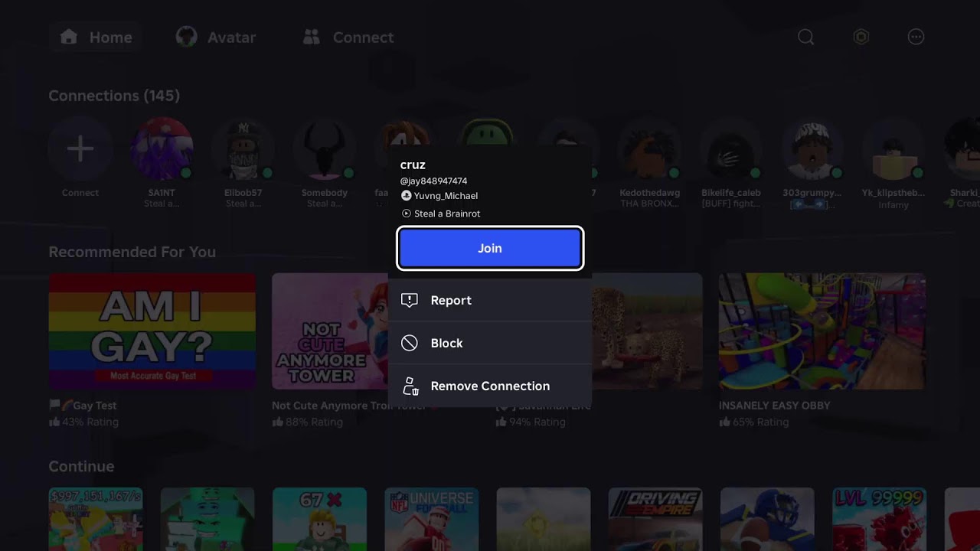The height and width of the screenshot is (551, 980).
Task: Select the Somebody avatar in Connections
Action: 324,148
